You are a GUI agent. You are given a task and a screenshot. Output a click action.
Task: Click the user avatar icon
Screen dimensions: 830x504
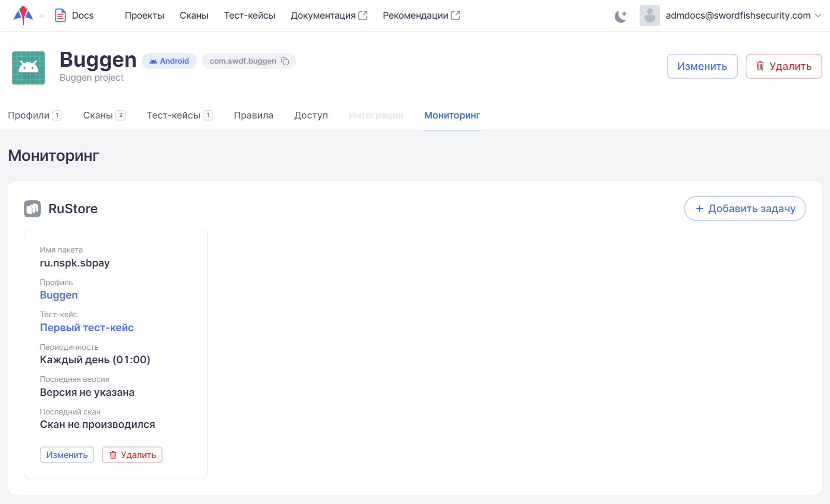click(649, 16)
